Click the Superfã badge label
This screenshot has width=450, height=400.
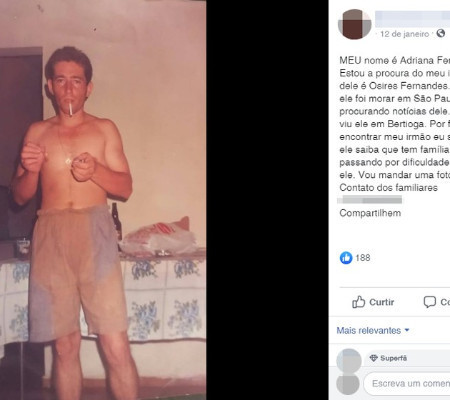pyautogui.click(x=394, y=358)
